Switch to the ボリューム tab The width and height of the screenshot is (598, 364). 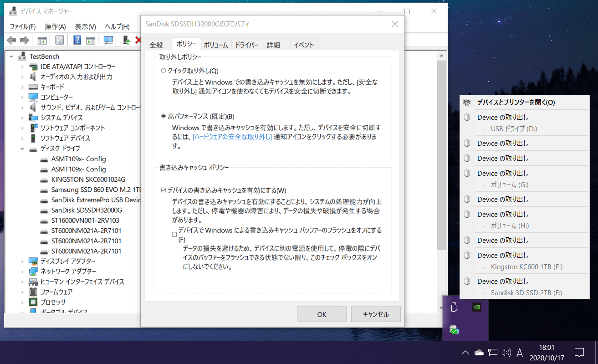click(x=216, y=45)
